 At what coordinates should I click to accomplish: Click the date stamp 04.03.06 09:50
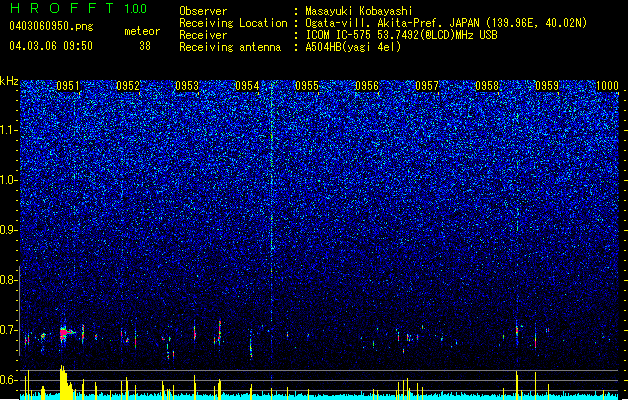tap(51, 46)
